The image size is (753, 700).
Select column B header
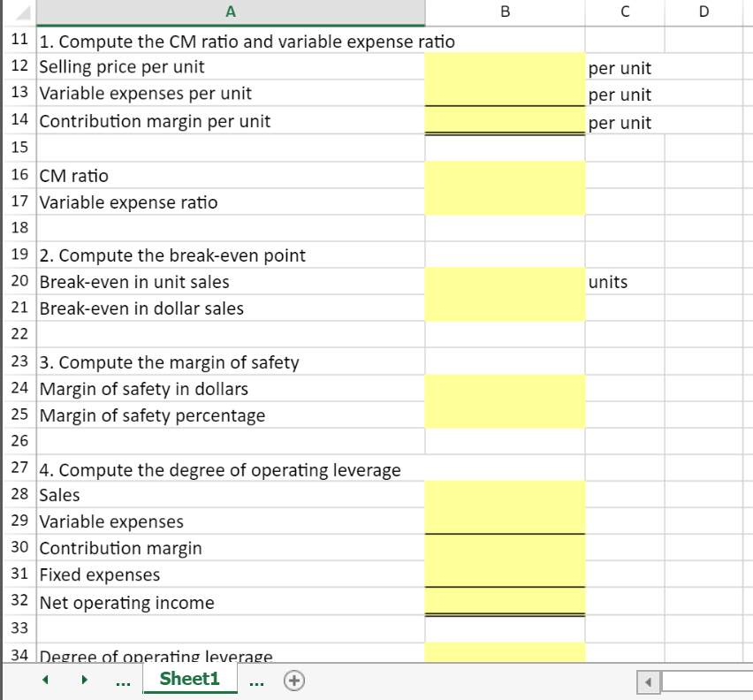(506, 12)
